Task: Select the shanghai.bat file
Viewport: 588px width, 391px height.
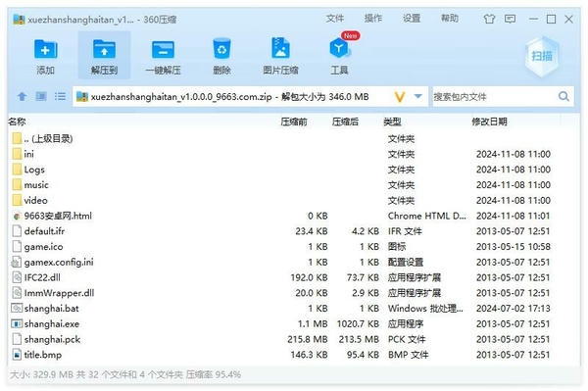Action: [294, 309]
